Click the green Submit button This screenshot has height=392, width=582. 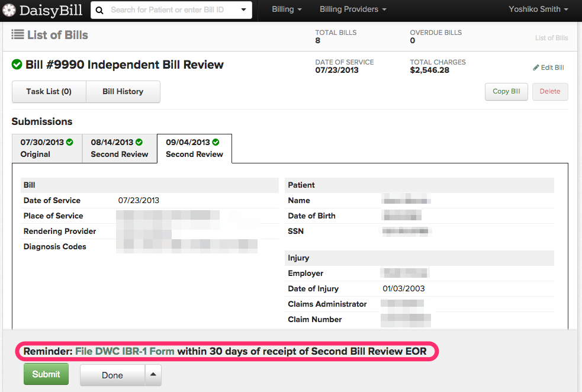[x=46, y=374]
